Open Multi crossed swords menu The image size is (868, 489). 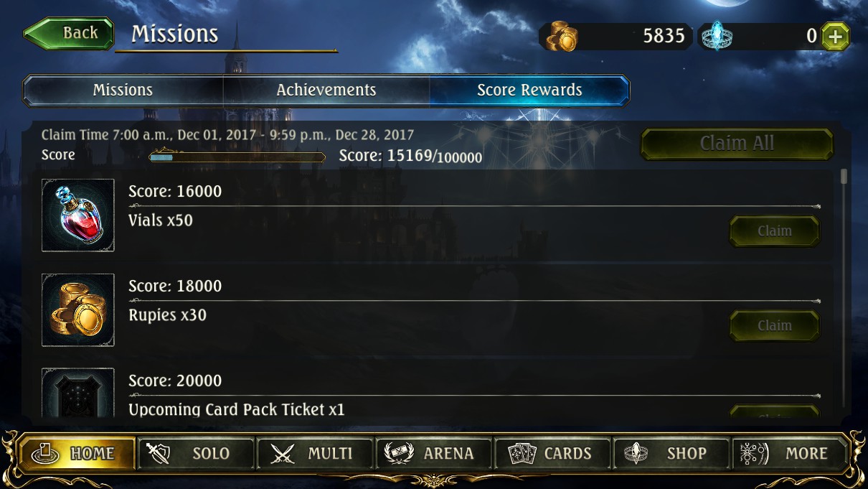pos(315,453)
